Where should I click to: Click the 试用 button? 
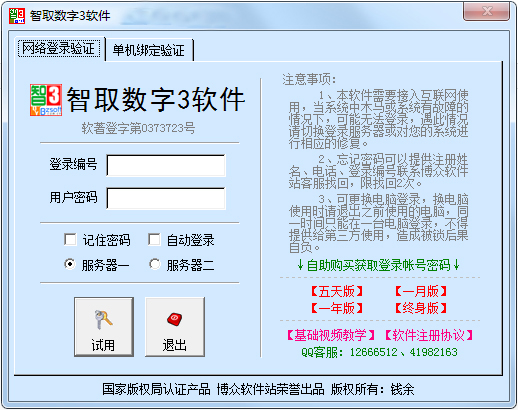104,327
